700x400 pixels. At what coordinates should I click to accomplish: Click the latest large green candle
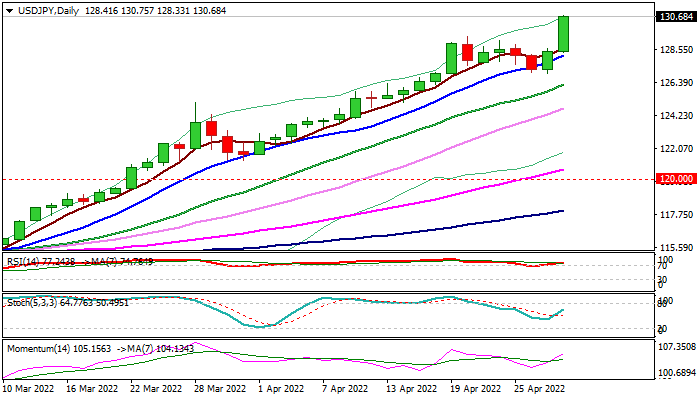(x=564, y=34)
